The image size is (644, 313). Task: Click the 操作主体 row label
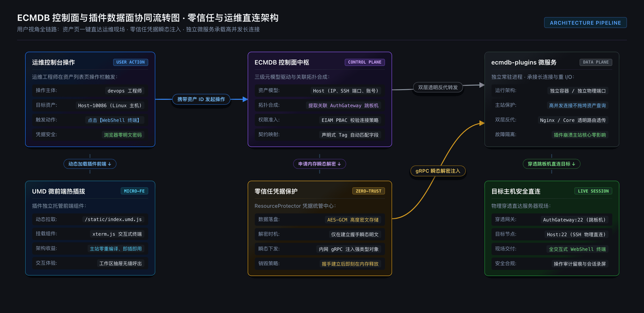(x=46, y=90)
